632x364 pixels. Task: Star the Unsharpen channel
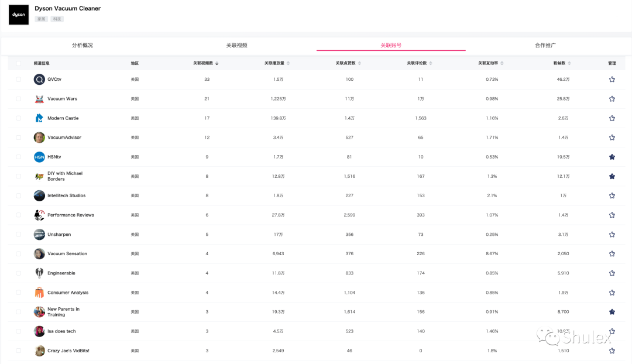coord(612,234)
